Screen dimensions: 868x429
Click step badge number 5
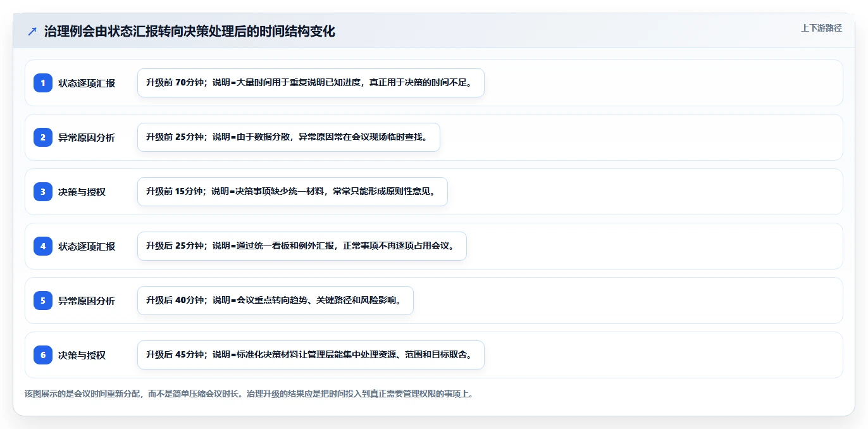click(x=43, y=301)
